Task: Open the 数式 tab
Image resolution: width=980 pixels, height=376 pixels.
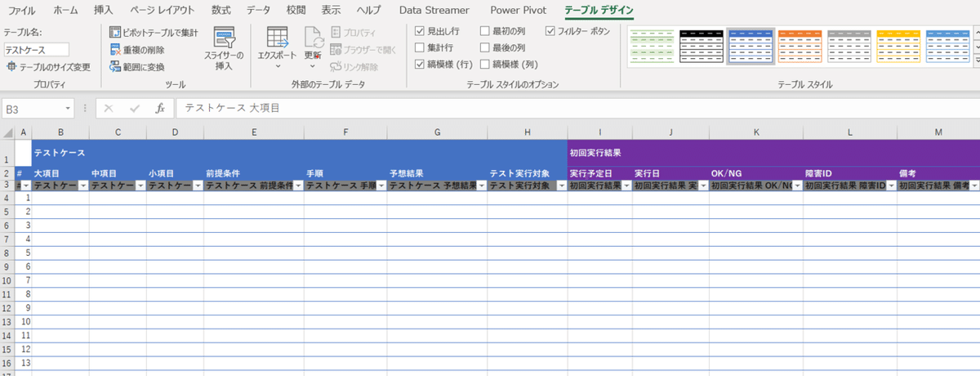Action: (220, 10)
